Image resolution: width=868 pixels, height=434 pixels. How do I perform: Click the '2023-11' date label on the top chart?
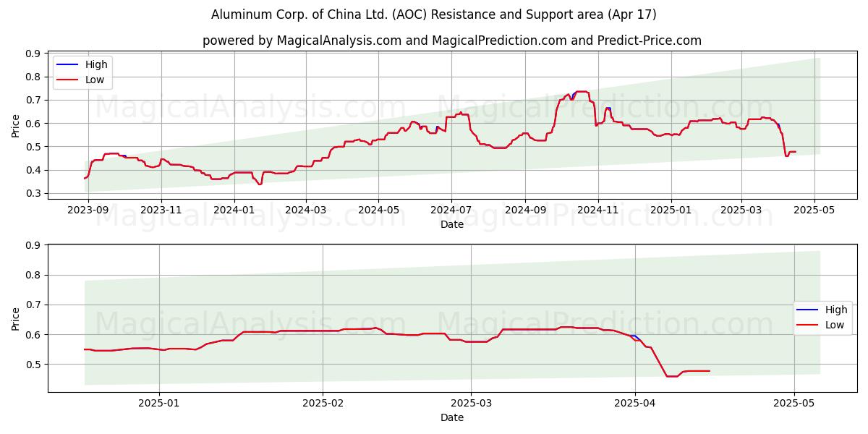tap(161, 212)
